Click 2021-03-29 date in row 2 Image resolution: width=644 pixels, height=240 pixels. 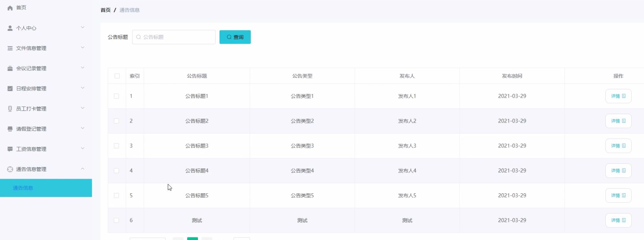point(512,121)
